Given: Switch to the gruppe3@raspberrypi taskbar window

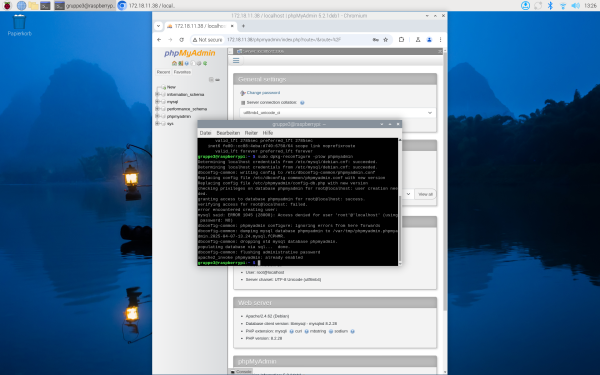Looking at the screenshot, I should (84, 5).
